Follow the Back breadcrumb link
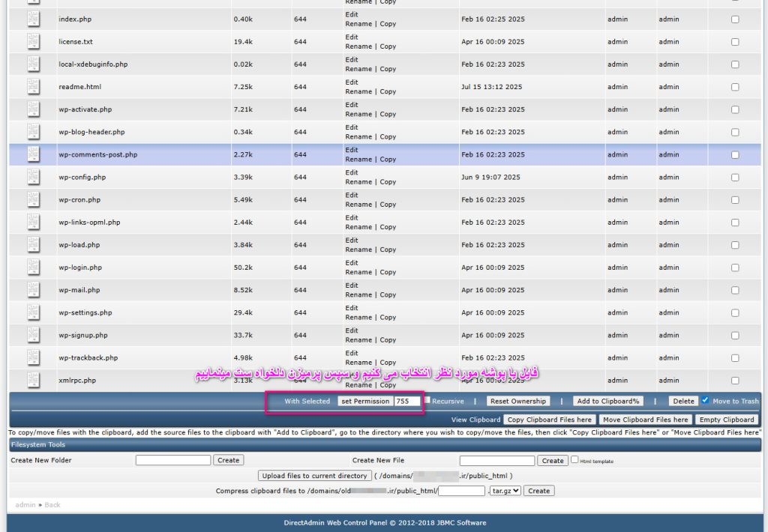 pos(52,505)
